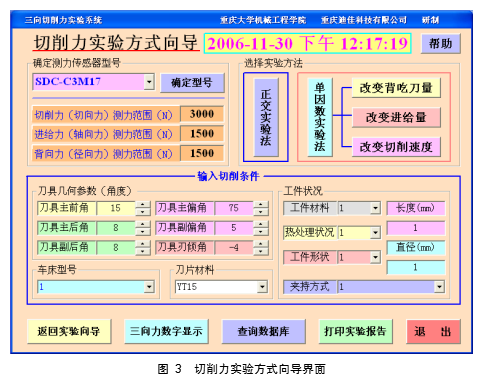
Task: Select the 正交实验法 orthogonal experiment method
Action: [x=266, y=117]
